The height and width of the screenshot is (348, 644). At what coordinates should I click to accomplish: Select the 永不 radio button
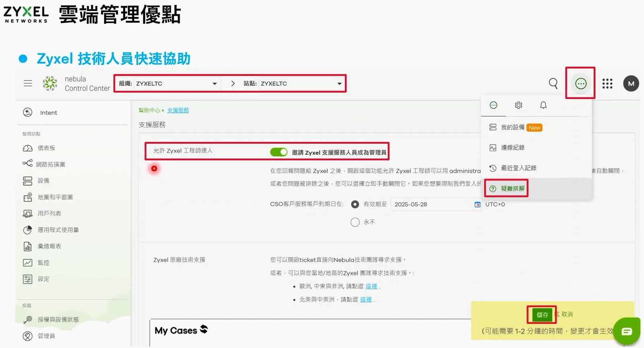[355, 222]
